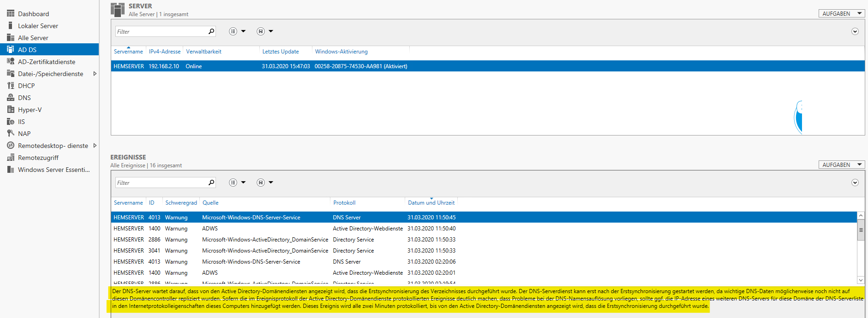Sort events by ID column
This screenshot has width=868, height=318.
point(151,203)
